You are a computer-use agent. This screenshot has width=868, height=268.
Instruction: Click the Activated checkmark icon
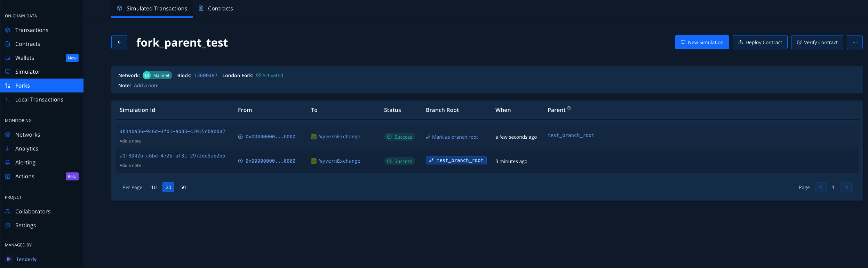click(258, 75)
